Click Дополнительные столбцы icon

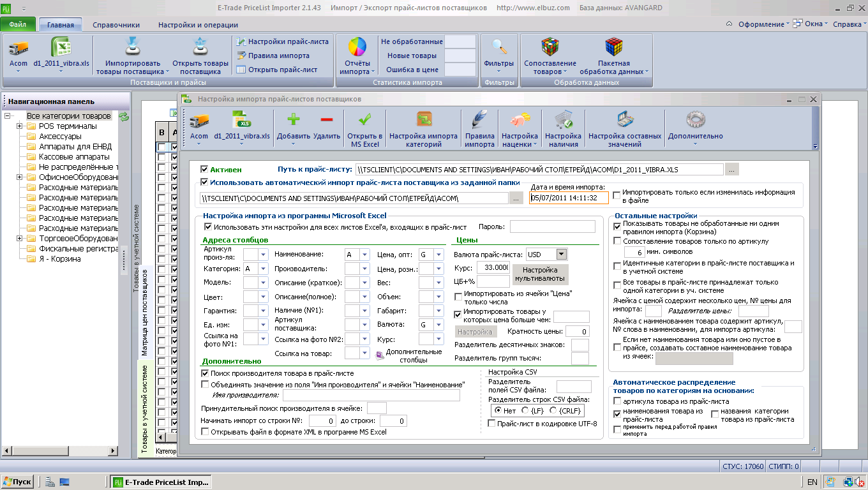coord(380,355)
